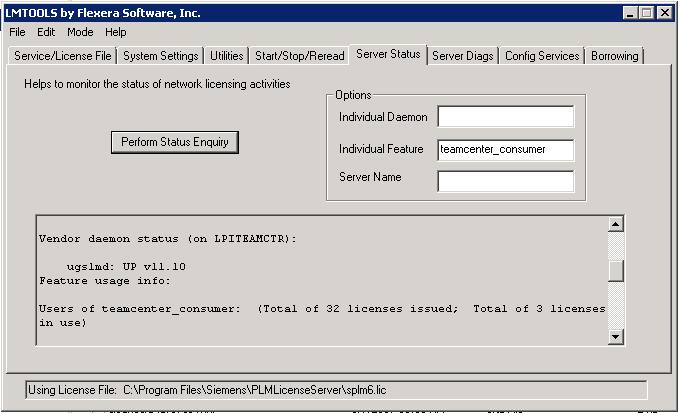Screen dimensions: 679x413
Task: Select the Server Status tab
Action: [388, 54]
